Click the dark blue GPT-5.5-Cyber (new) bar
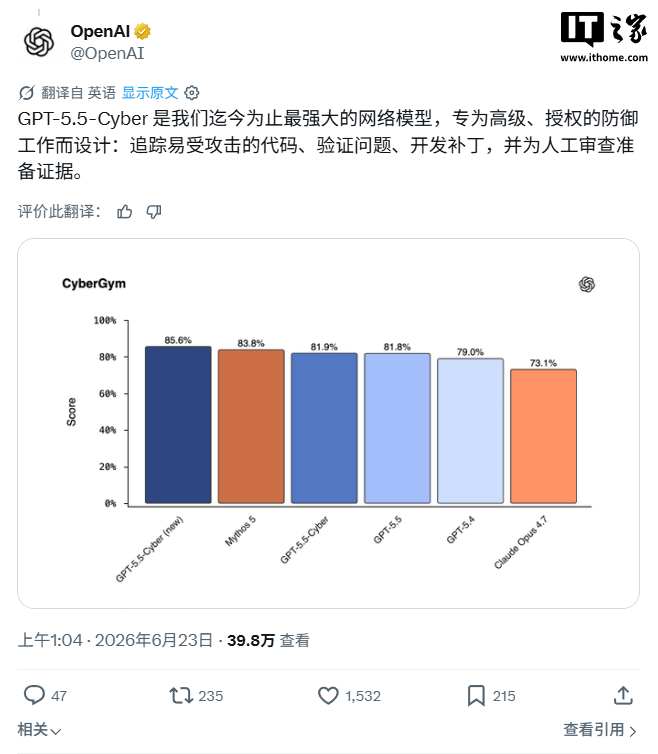The image size is (658, 754). 178,425
